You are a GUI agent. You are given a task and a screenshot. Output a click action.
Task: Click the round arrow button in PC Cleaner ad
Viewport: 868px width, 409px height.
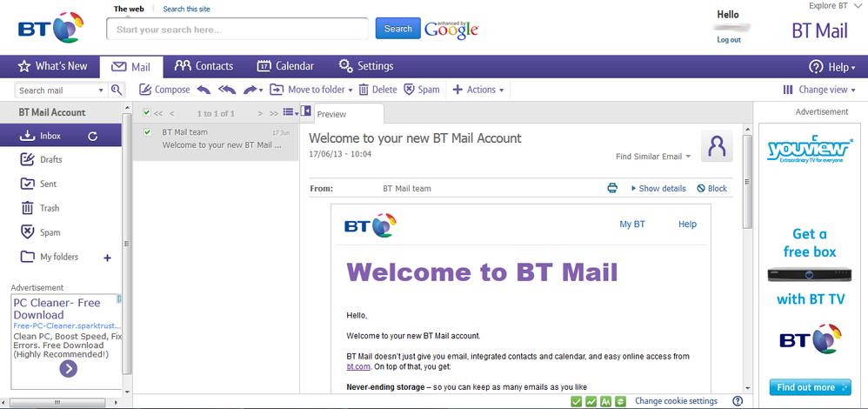[68, 369]
